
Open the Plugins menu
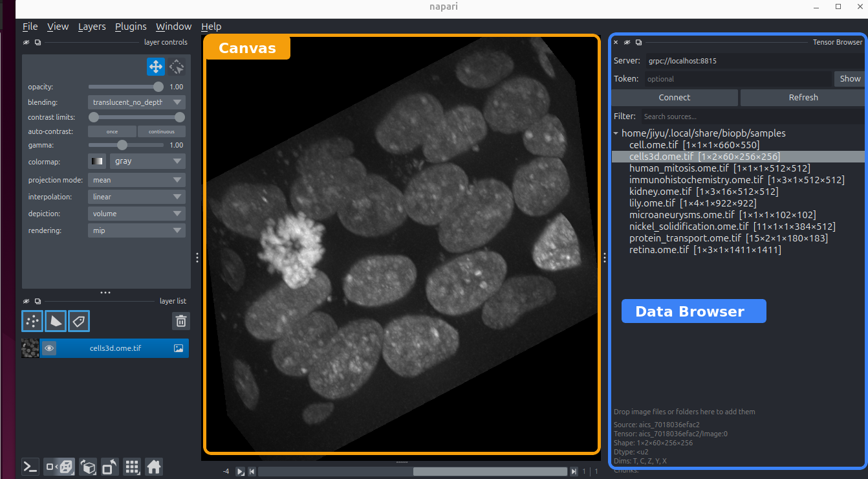[131, 27]
